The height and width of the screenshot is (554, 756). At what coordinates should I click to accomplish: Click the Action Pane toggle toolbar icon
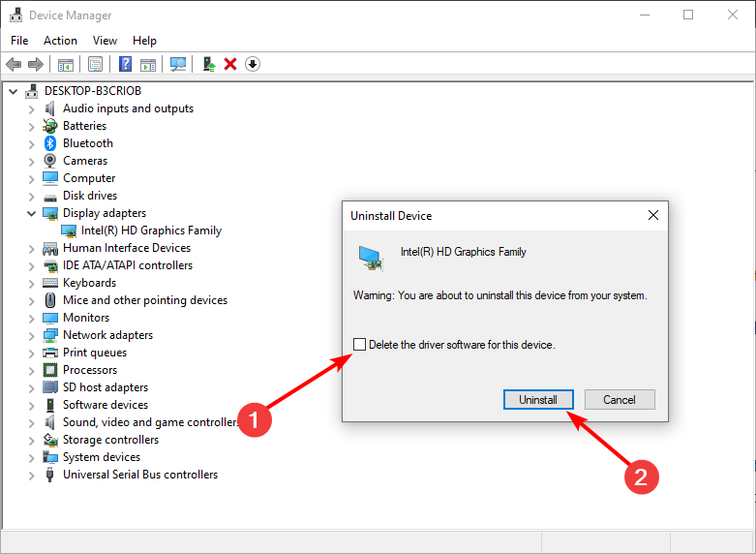[x=148, y=64]
